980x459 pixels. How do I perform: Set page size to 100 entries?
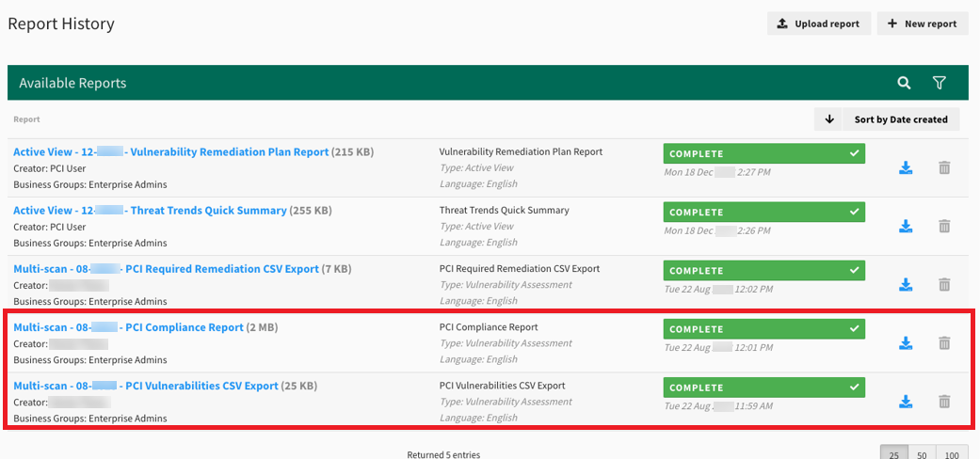(x=952, y=454)
